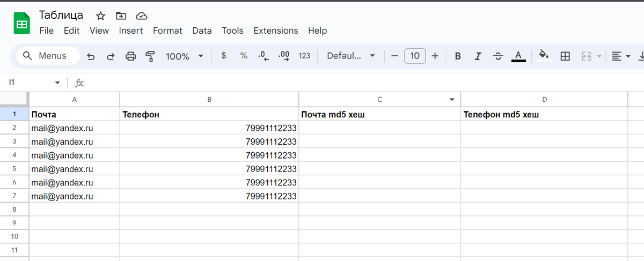Redo the last action
This screenshot has height=261, width=644.
click(111, 56)
